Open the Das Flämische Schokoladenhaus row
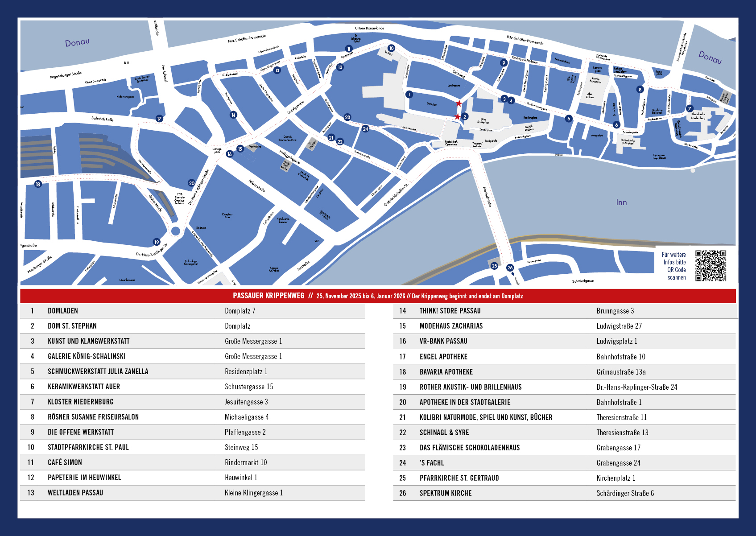 (469, 448)
